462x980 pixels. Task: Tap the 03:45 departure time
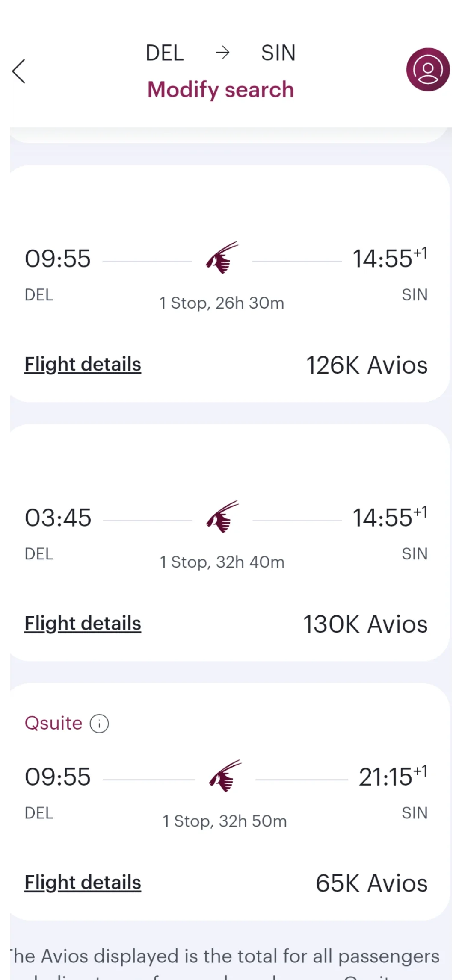(x=58, y=518)
